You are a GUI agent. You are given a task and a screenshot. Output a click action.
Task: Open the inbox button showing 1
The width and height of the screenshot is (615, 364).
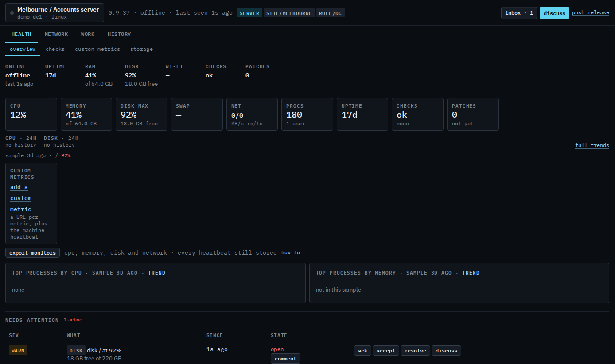519,13
